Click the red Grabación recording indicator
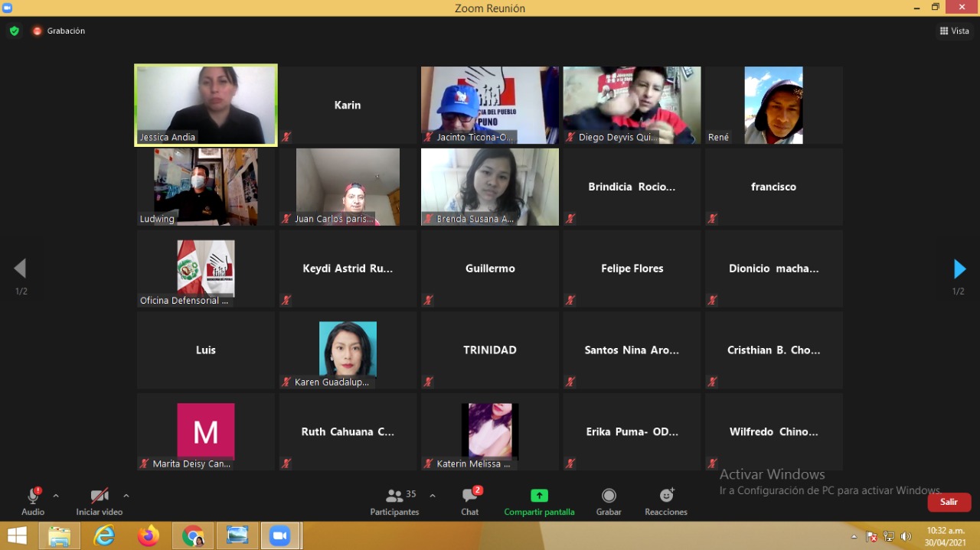980x550 pixels. (x=58, y=31)
